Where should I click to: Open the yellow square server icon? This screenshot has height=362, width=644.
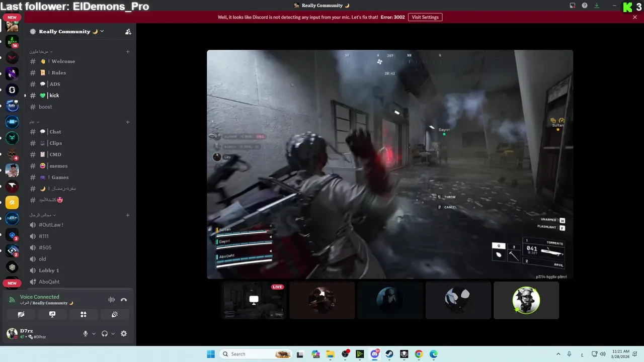pos(12,203)
